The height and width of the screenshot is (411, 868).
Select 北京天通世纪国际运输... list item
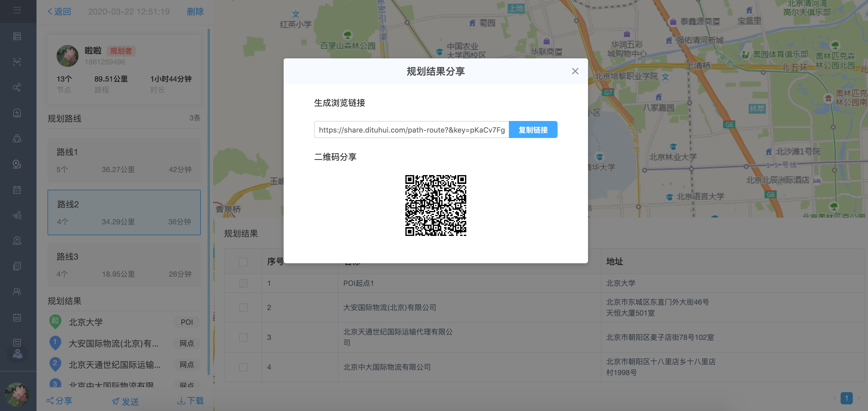(114, 364)
